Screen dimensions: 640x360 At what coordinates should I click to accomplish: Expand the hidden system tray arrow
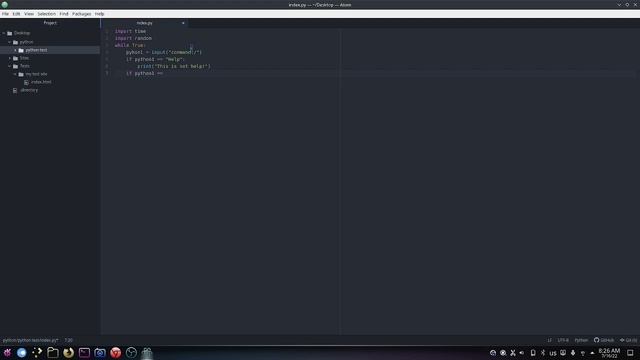(592, 353)
